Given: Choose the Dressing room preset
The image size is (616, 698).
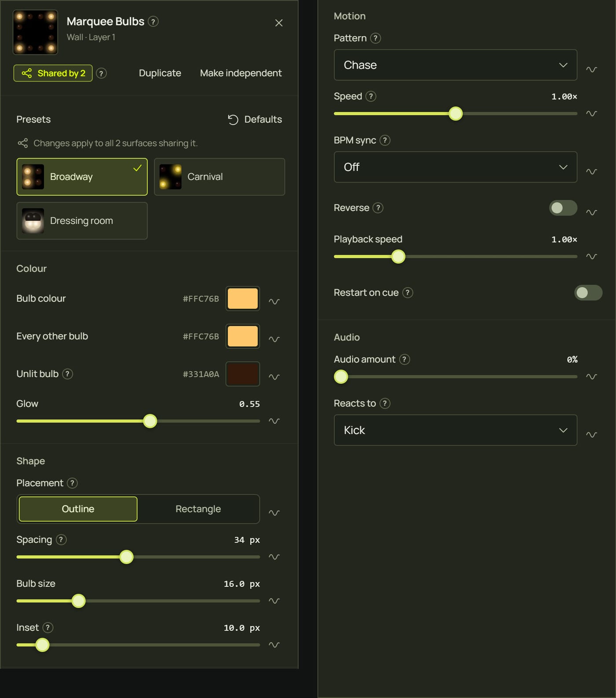Looking at the screenshot, I should pos(82,221).
